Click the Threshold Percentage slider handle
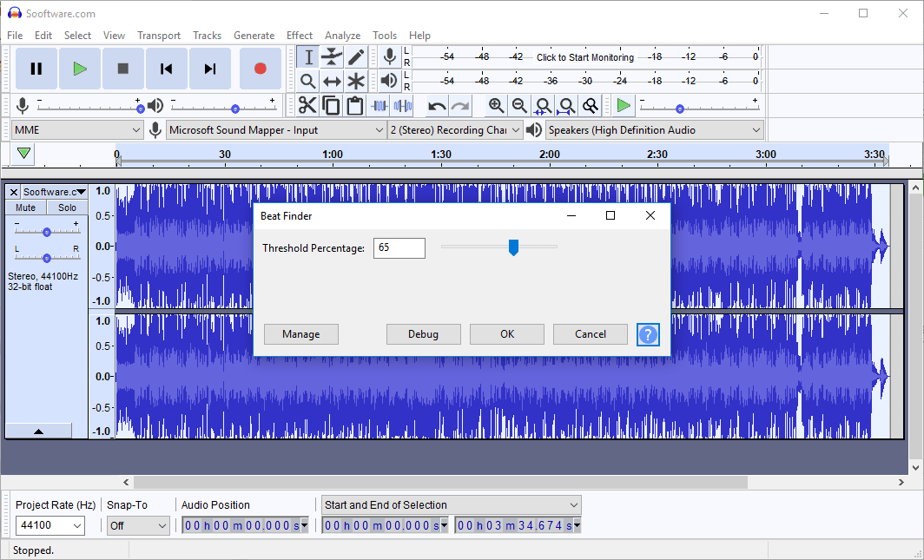 click(513, 247)
